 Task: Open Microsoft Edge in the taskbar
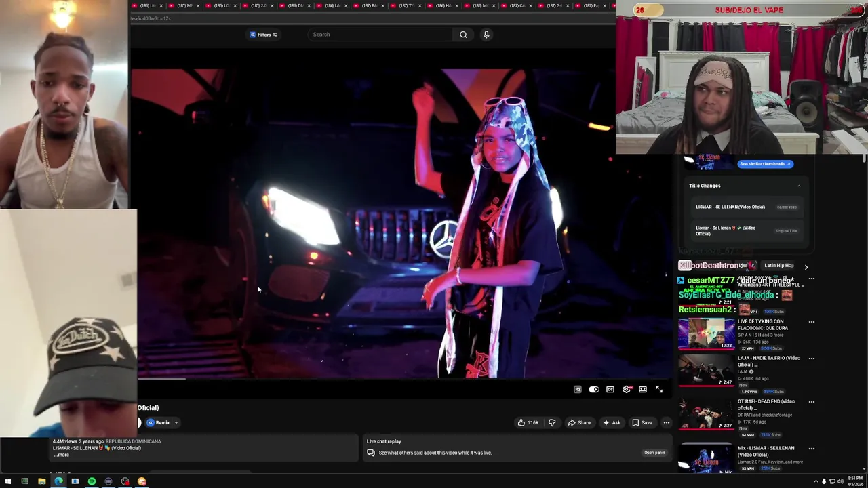58,481
